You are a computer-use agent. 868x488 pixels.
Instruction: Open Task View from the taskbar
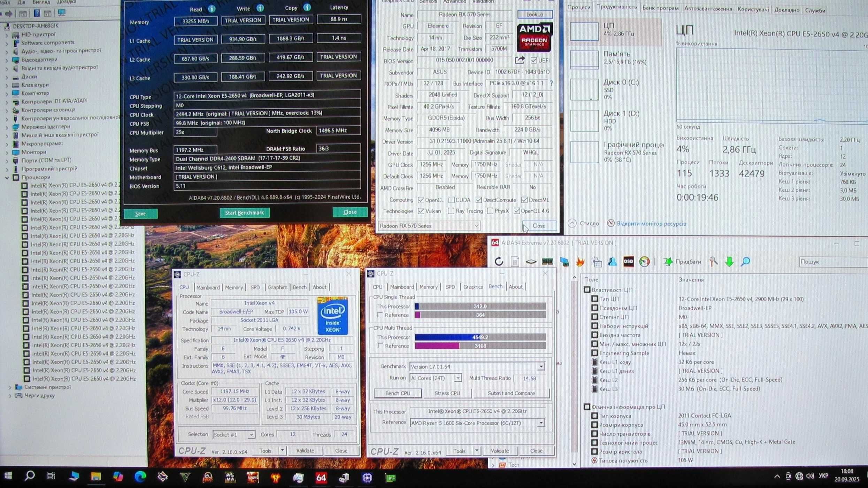(51, 476)
